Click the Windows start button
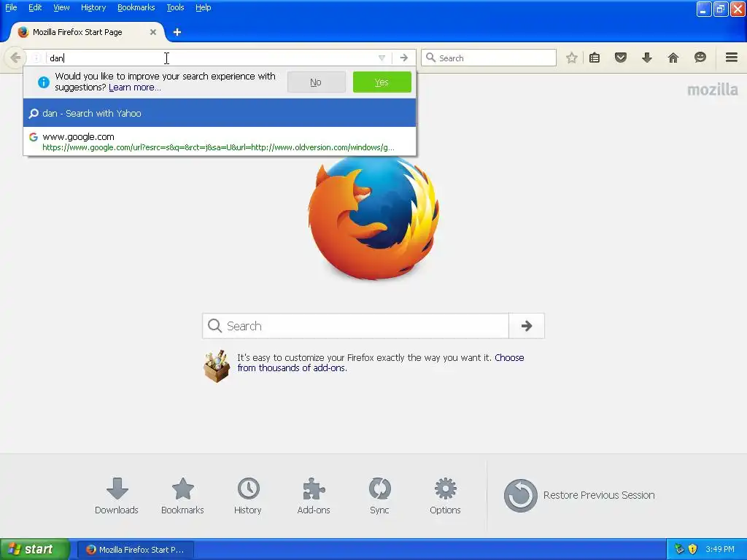Screen dimensions: 747x560 point(34,550)
